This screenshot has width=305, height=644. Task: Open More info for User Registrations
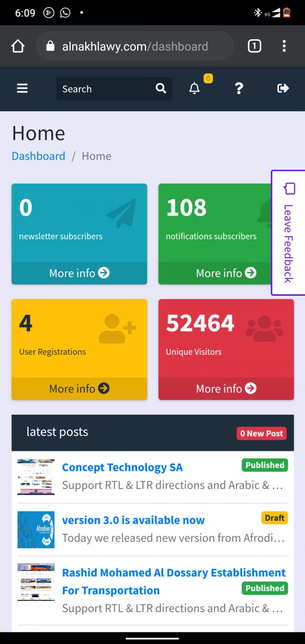79,388
